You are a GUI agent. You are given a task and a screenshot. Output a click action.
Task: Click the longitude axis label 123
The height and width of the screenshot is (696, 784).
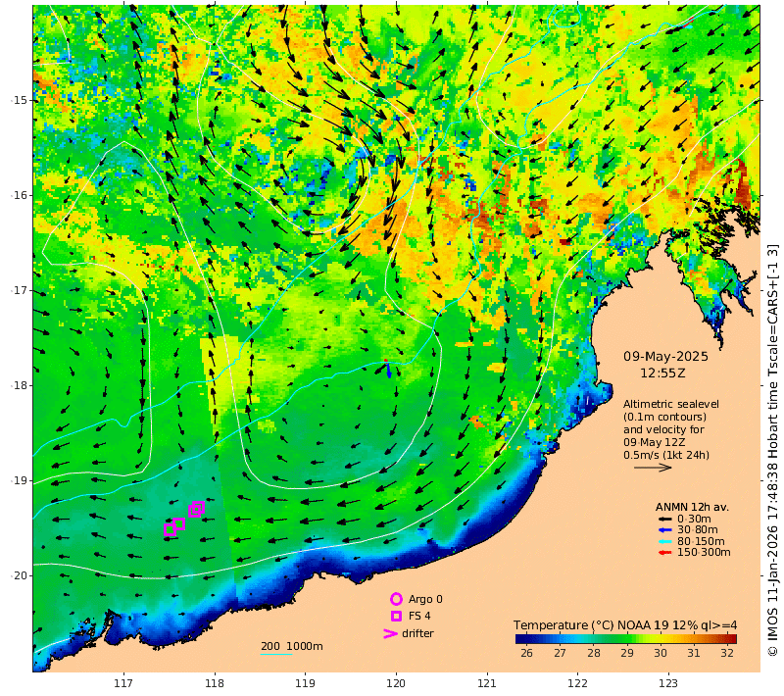pos(668,683)
